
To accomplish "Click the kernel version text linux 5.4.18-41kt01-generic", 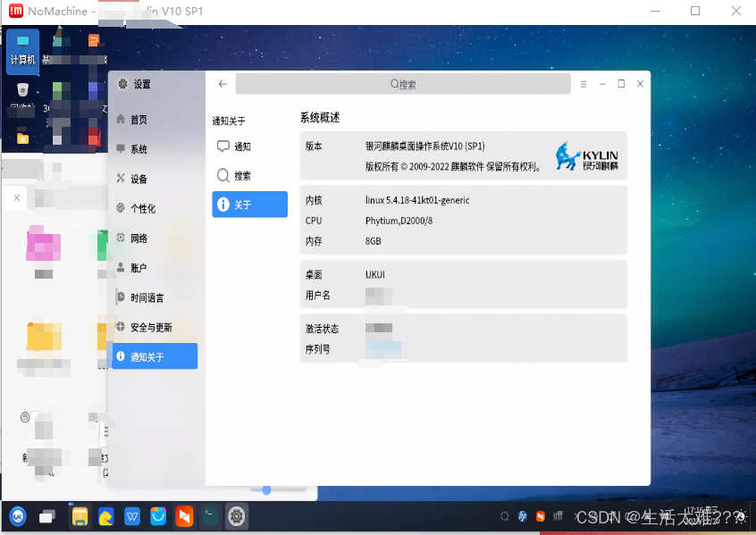I will pos(417,200).
